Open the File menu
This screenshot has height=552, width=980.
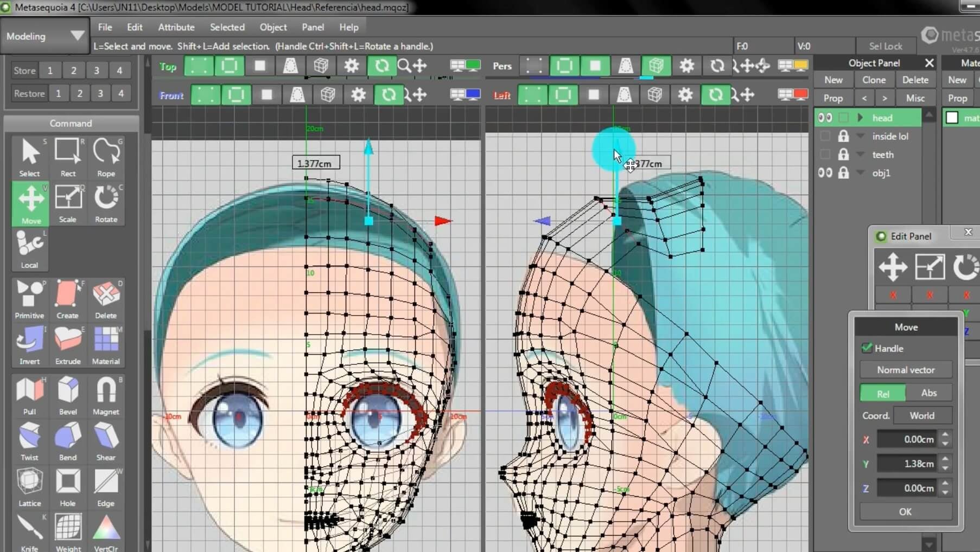click(105, 27)
